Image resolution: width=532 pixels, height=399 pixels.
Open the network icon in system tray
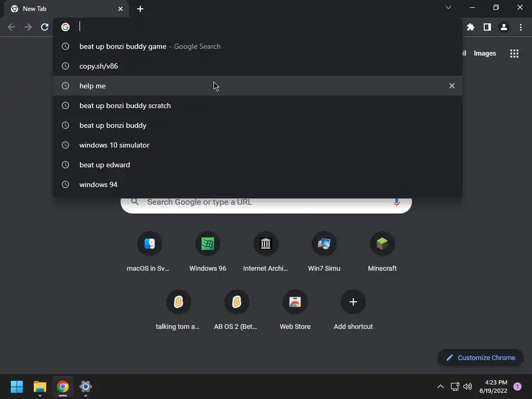pyautogui.click(x=455, y=387)
